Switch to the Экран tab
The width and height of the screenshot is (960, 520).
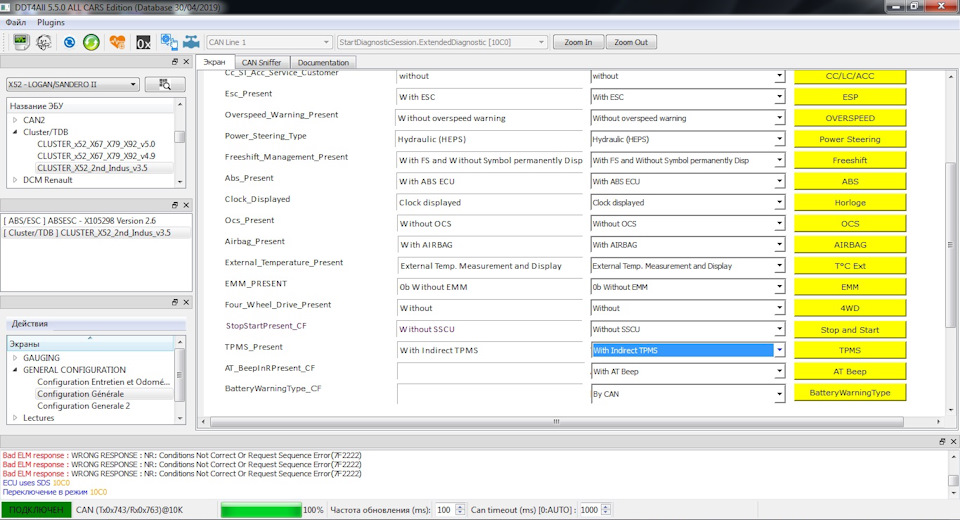point(214,62)
